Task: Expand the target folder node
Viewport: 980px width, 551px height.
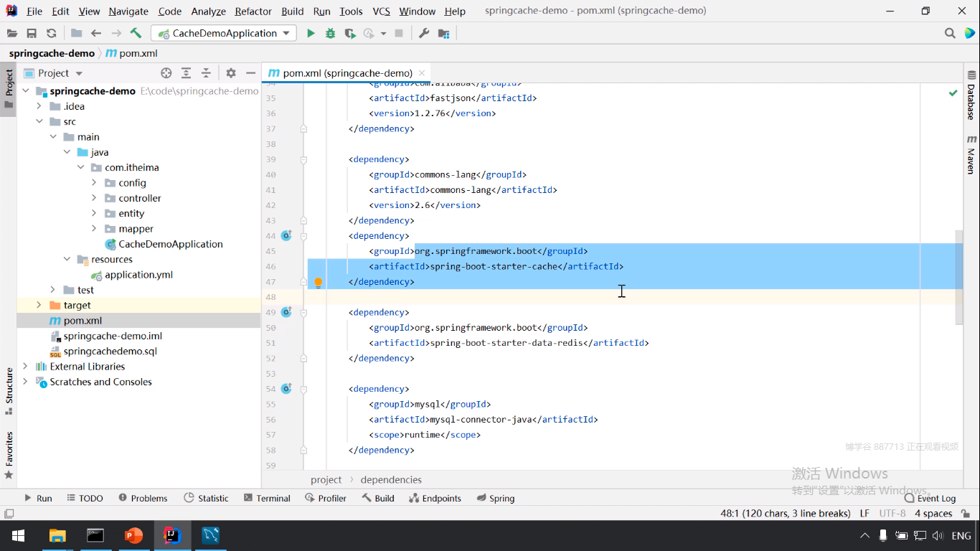Action: [x=39, y=305]
